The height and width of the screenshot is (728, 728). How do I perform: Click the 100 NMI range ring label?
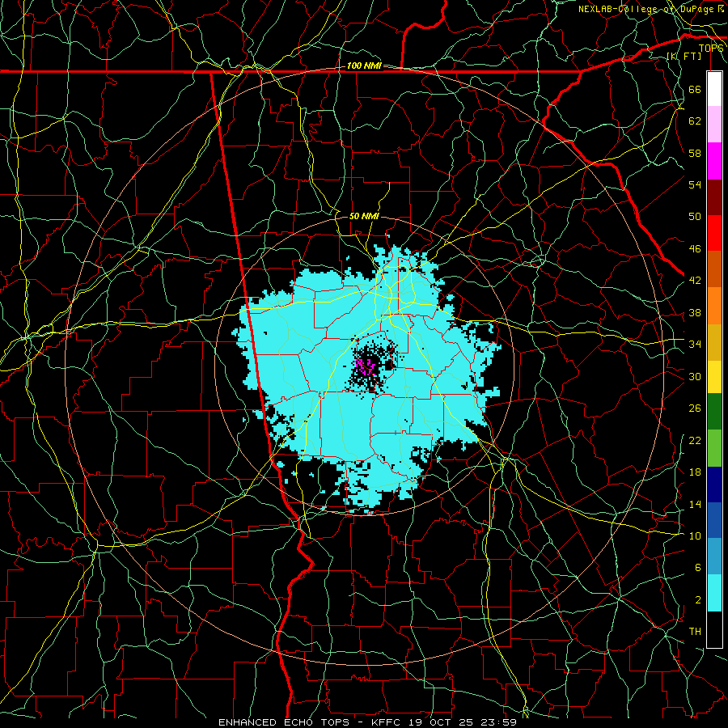click(x=364, y=66)
